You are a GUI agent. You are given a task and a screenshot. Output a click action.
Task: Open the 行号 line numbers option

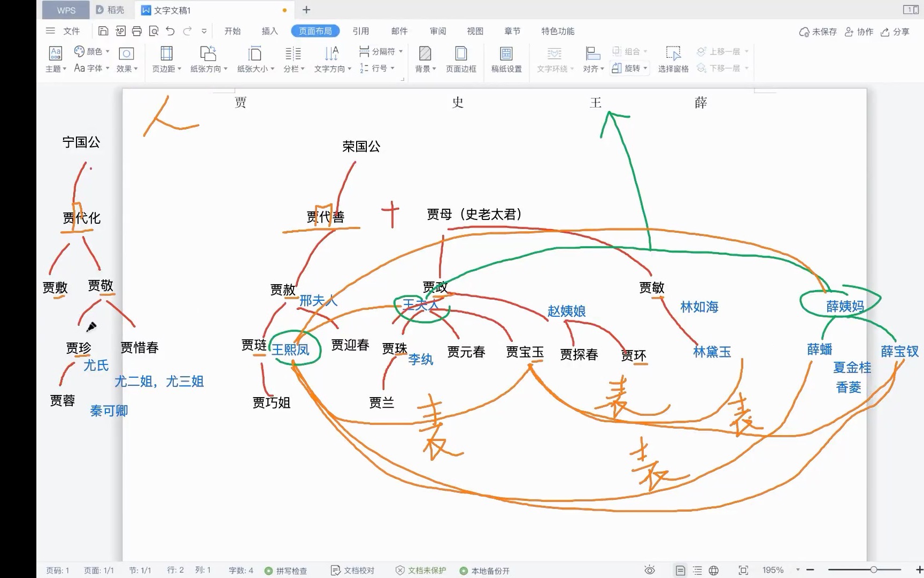377,68
